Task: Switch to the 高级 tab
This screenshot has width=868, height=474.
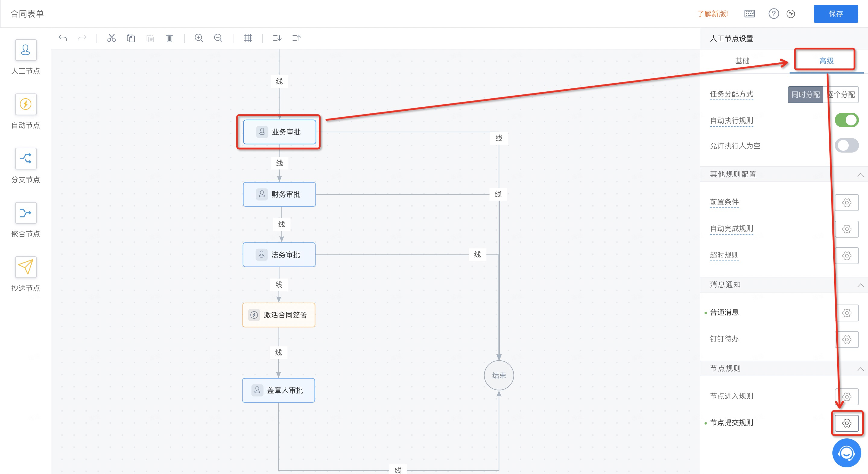Action: pyautogui.click(x=826, y=61)
